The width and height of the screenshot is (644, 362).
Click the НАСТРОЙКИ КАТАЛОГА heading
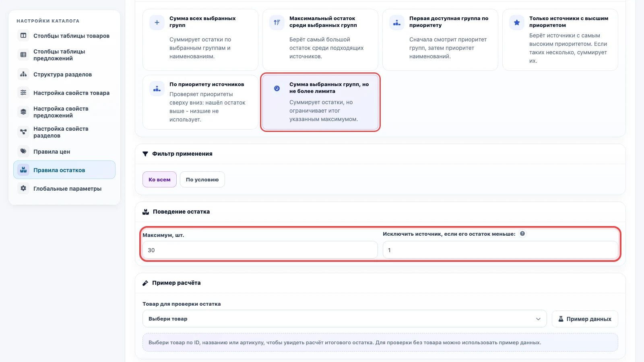click(x=48, y=21)
